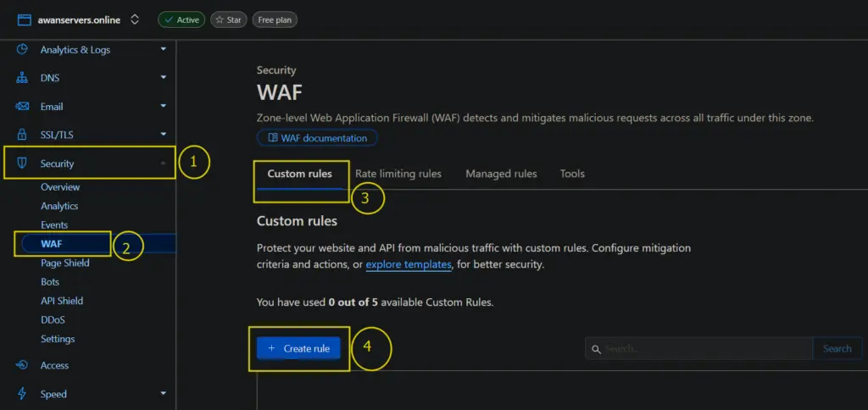Click the Speed lightning bolt icon

tap(22, 393)
